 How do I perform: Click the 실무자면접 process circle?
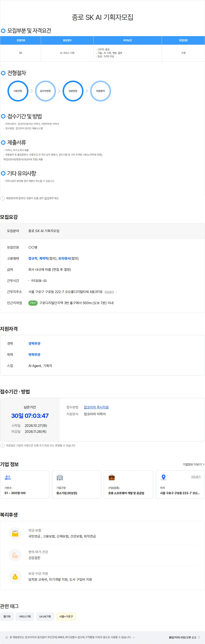(x=45, y=91)
